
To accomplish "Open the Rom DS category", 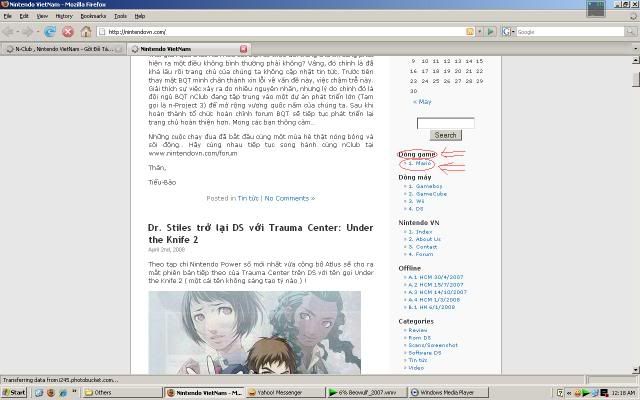I will pos(420,338).
